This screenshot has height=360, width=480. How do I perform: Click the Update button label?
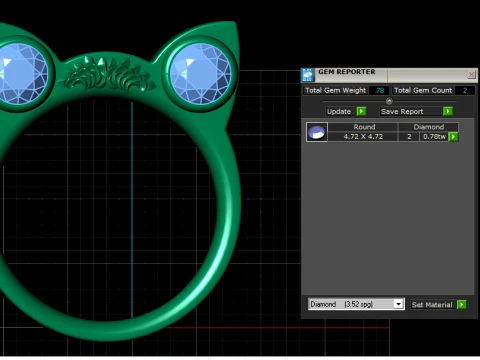[x=339, y=111]
